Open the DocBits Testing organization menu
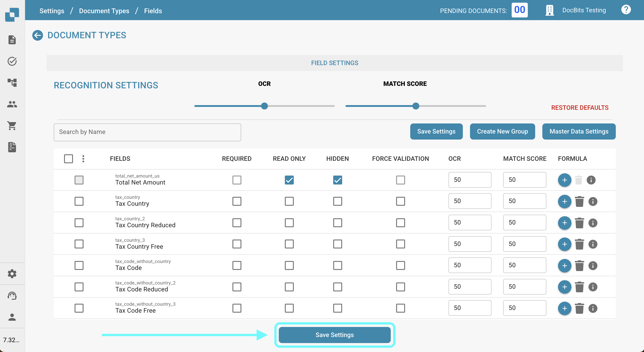This screenshot has width=644, height=352. [x=584, y=10]
